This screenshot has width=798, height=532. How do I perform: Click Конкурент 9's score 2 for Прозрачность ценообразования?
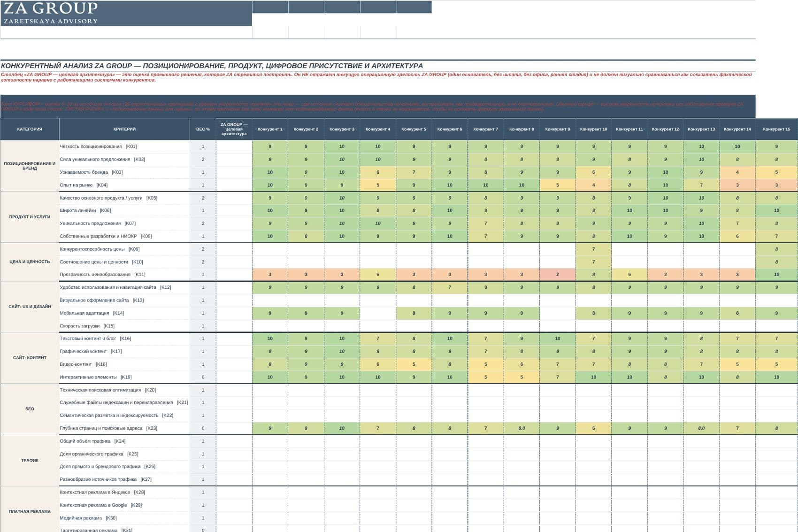(x=558, y=274)
